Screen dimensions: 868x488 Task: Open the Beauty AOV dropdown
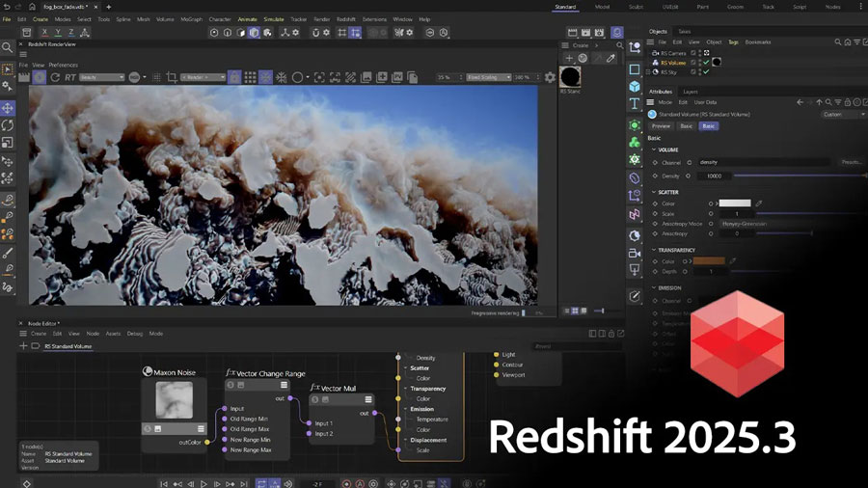[103, 77]
